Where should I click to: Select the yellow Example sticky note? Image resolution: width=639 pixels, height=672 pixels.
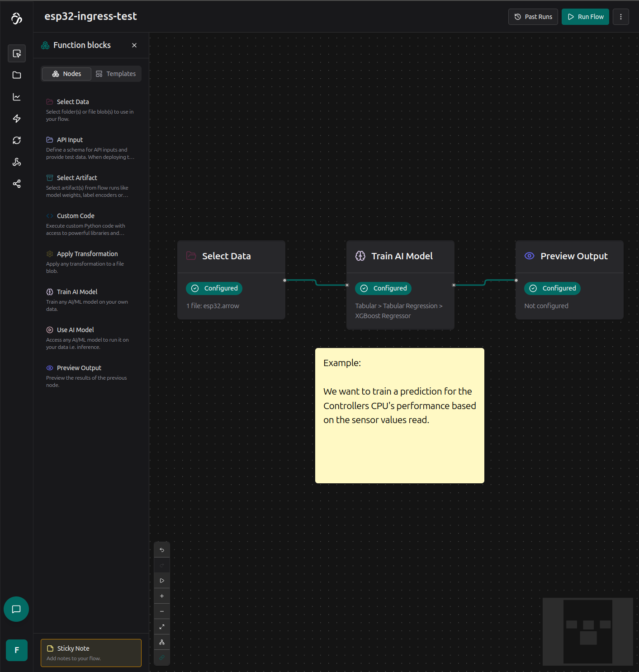[x=399, y=415]
